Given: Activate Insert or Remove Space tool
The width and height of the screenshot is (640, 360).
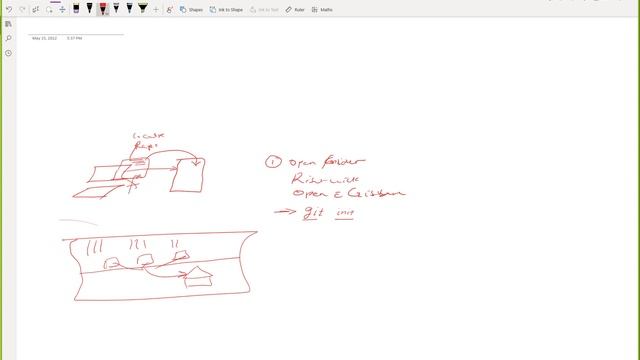Looking at the screenshot, I should [x=62, y=9].
